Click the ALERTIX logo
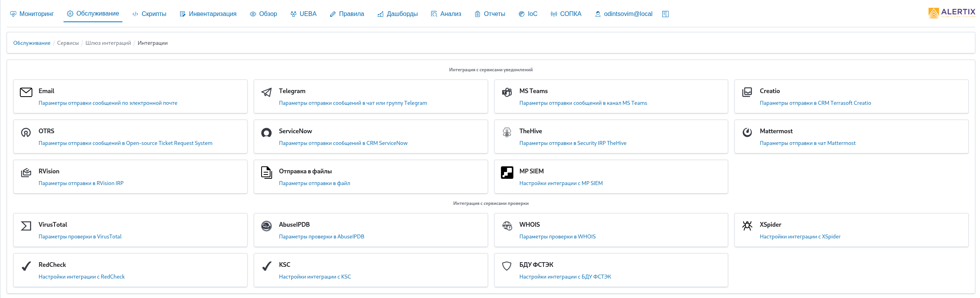The height and width of the screenshot is (298, 980). tap(952, 13)
